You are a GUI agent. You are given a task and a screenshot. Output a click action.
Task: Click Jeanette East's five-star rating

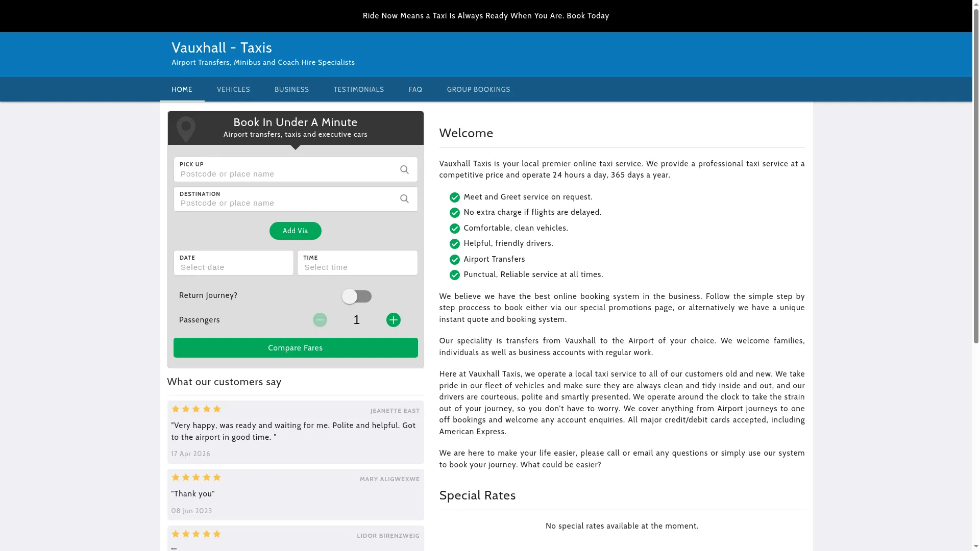pyautogui.click(x=196, y=409)
